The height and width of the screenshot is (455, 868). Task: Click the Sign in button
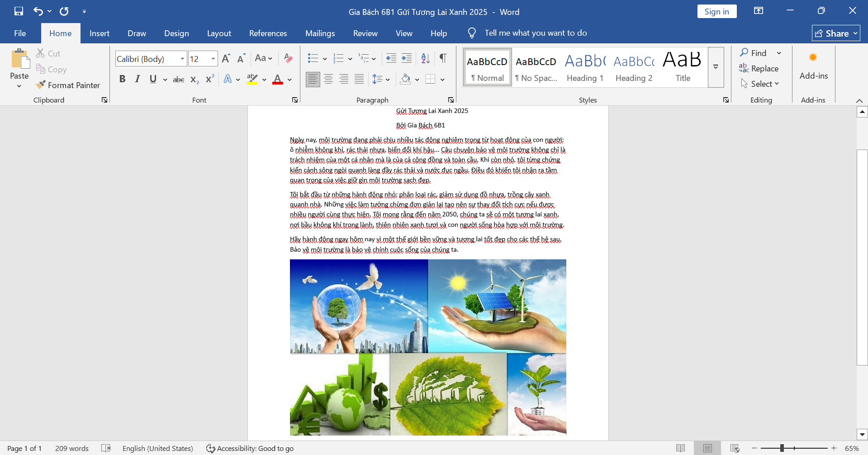(717, 12)
